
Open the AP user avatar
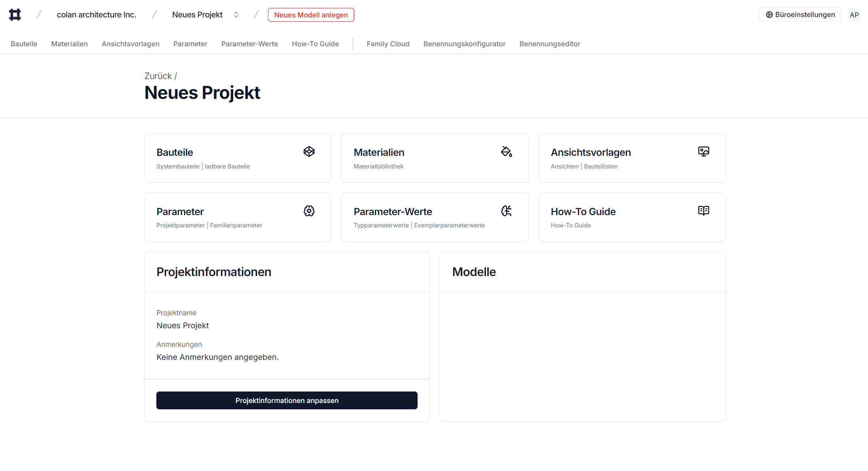[854, 15]
